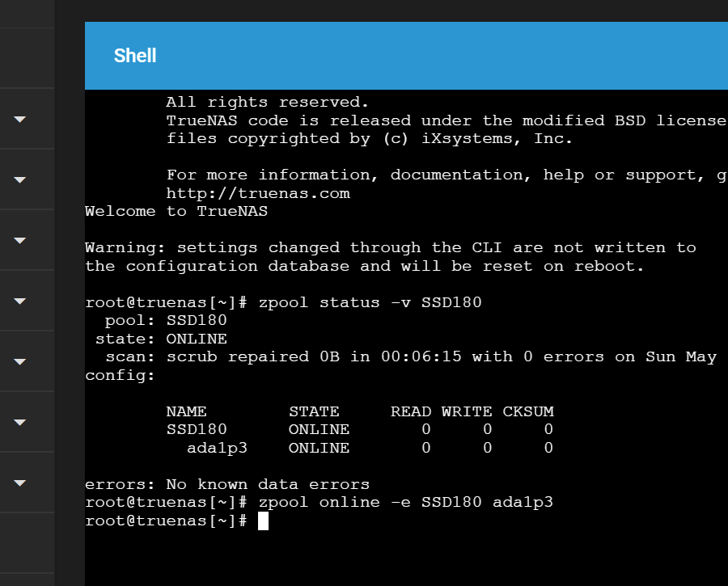Expand the sixth sidebar dropdown arrow from top
The width and height of the screenshot is (728, 586).
point(19,422)
